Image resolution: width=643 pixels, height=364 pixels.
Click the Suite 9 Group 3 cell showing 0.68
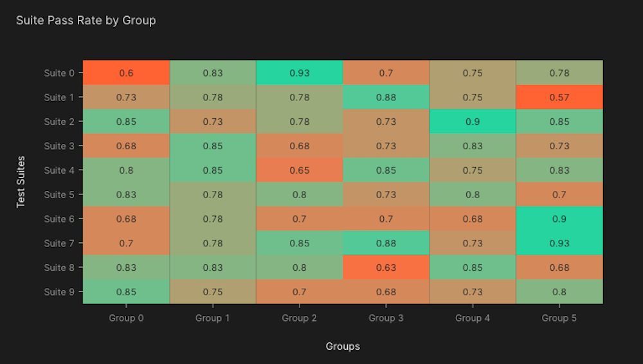click(386, 292)
